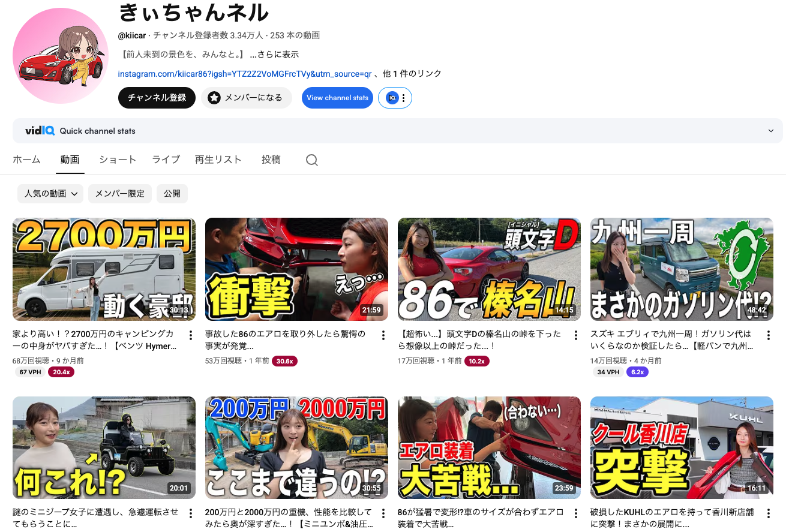The height and width of the screenshot is (532, 786).
Task: Open three-dot menu for 謎のミニジープ video
Action: click(191, 514)
